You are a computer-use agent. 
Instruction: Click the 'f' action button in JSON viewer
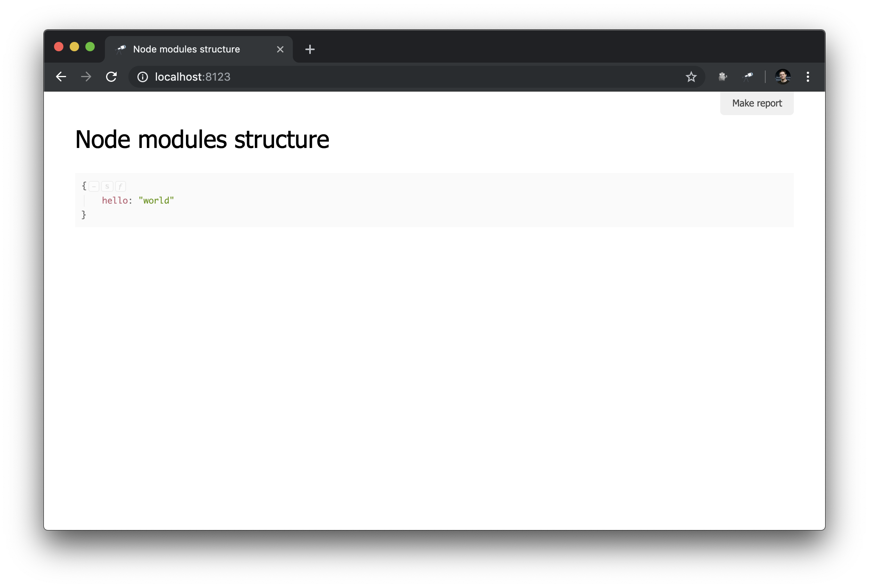121,186
